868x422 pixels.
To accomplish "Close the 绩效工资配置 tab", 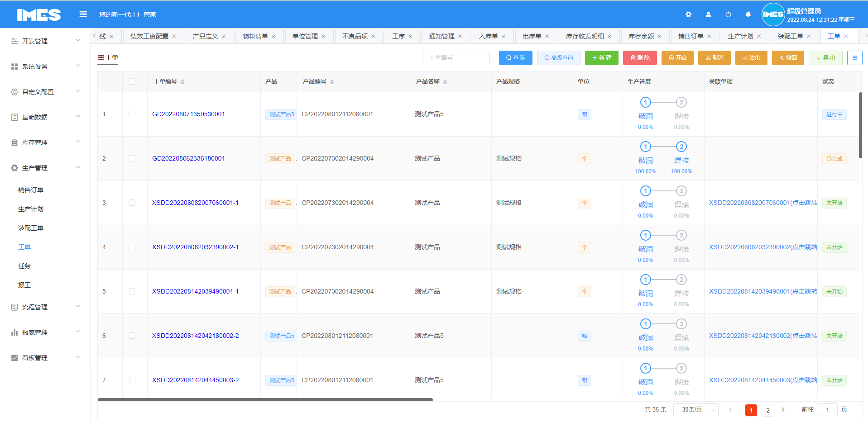I will [174, 36].
